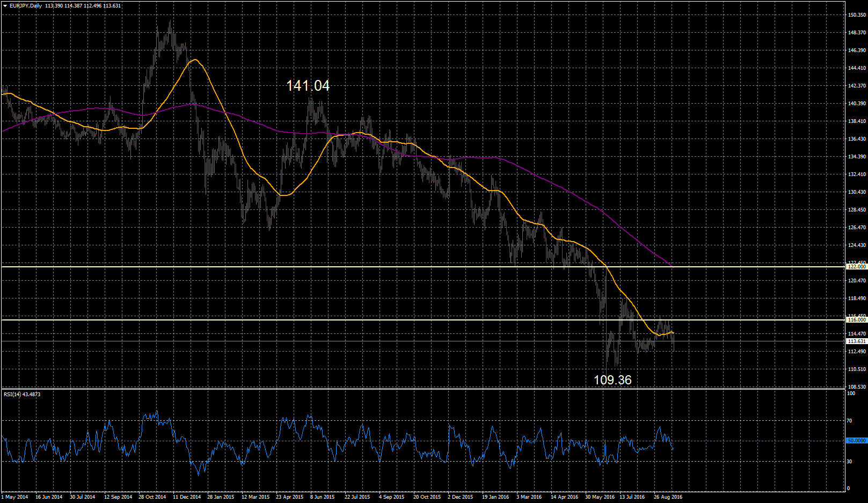Click the RSI scale value 70

tap(849, 421)
